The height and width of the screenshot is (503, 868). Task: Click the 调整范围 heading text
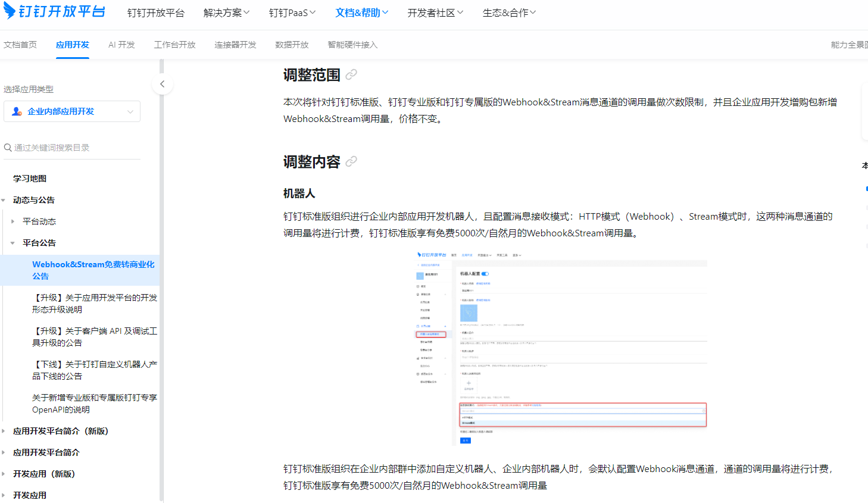(x=312, y=75)
